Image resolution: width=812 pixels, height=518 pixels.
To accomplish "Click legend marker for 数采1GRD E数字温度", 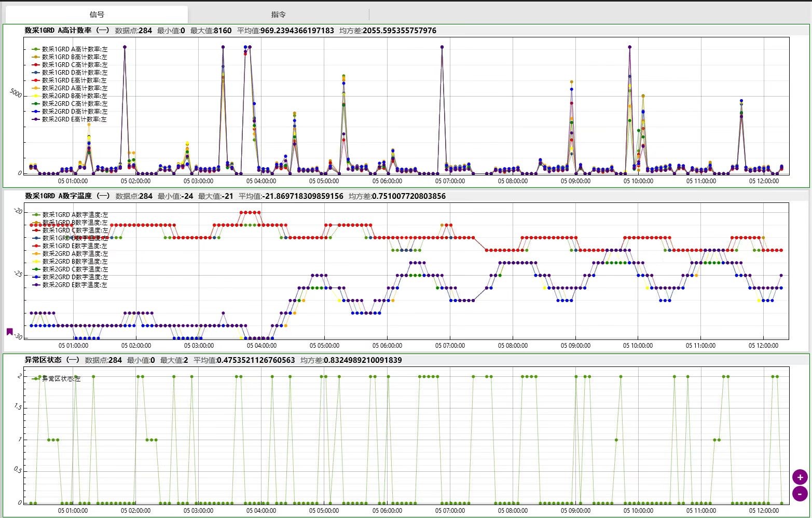I will 36,246.
